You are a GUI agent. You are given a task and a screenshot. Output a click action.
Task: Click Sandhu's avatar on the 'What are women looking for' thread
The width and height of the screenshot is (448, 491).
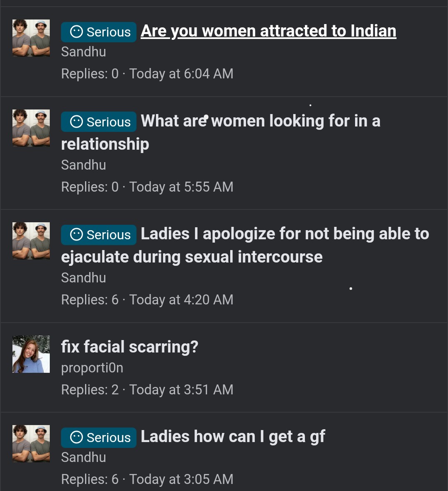point(31,128)
